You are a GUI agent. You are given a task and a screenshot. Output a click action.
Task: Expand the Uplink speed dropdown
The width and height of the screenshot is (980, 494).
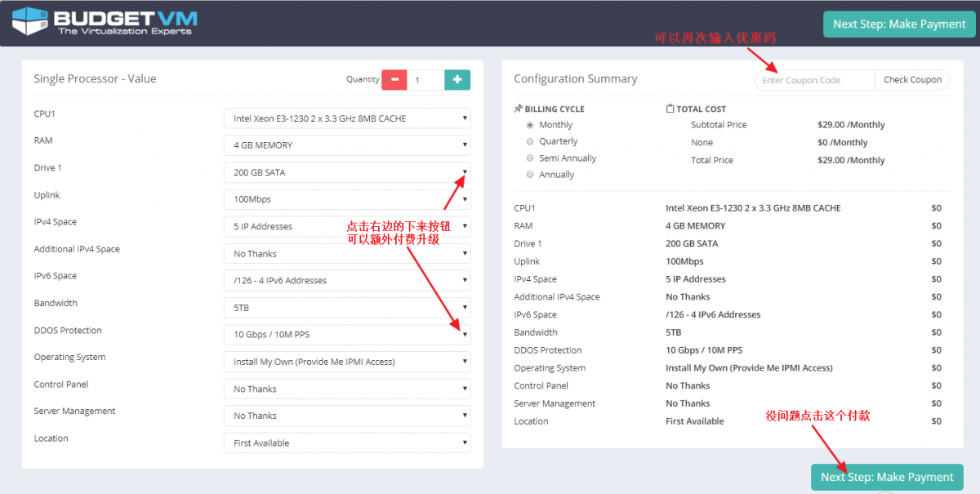[x=347, y=199]
